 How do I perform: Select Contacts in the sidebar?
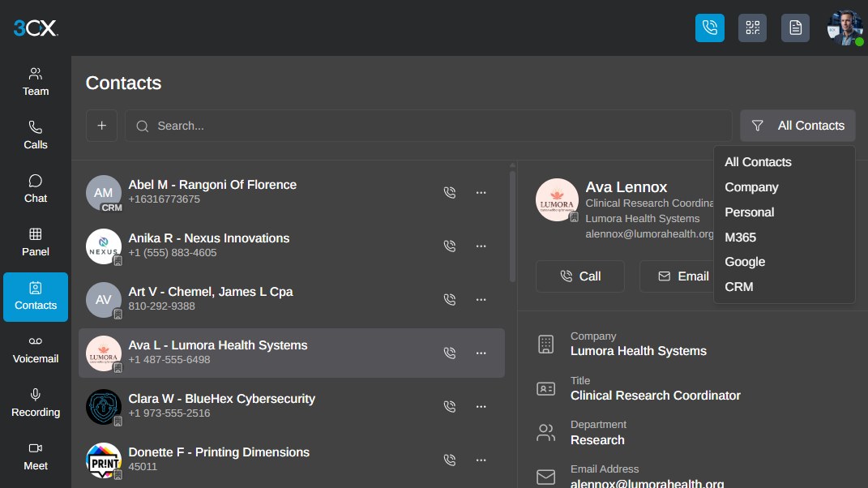(x=36, y=297)
